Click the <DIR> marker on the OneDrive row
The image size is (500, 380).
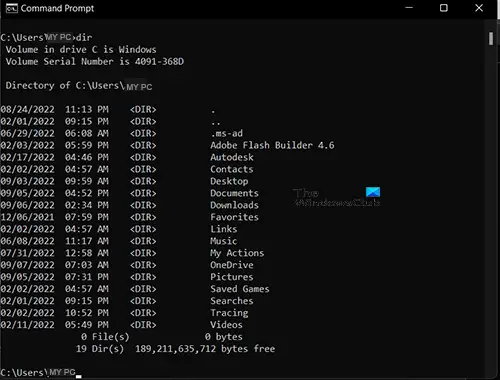[143, 265]
